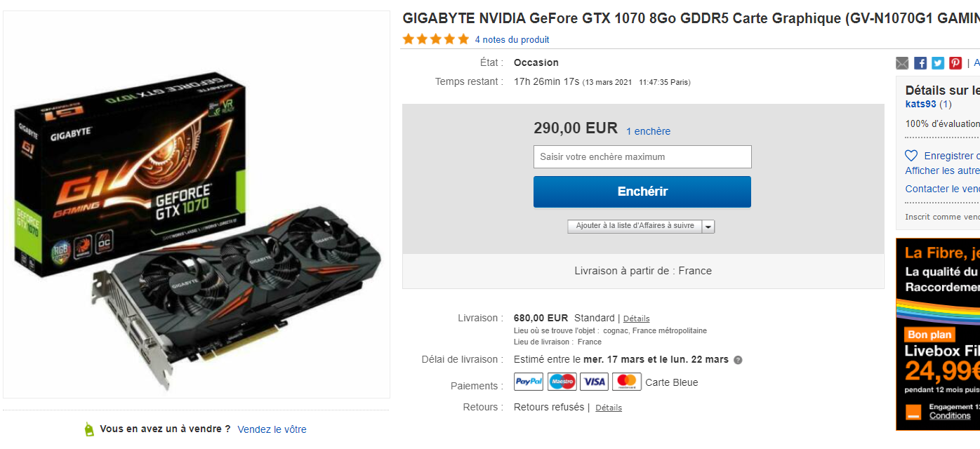
Task: Click the PayPal payment icon
Action: pos(529,382)
